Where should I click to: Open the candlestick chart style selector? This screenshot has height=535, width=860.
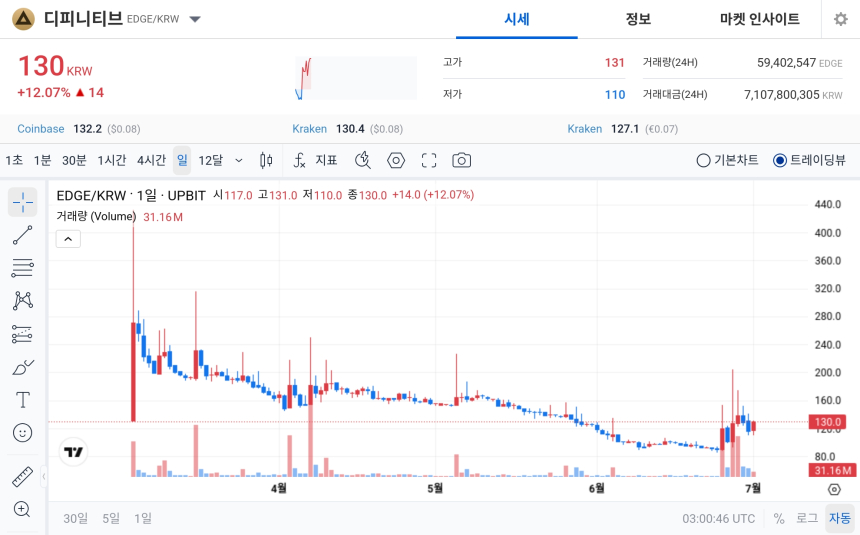click(x=266, y=160)
